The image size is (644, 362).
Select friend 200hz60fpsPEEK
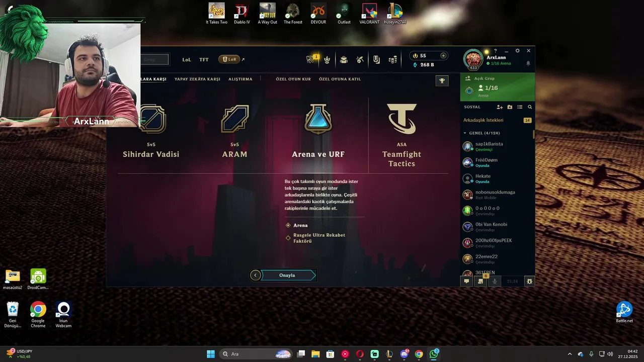pyautogui.click(x=497, y=243)
